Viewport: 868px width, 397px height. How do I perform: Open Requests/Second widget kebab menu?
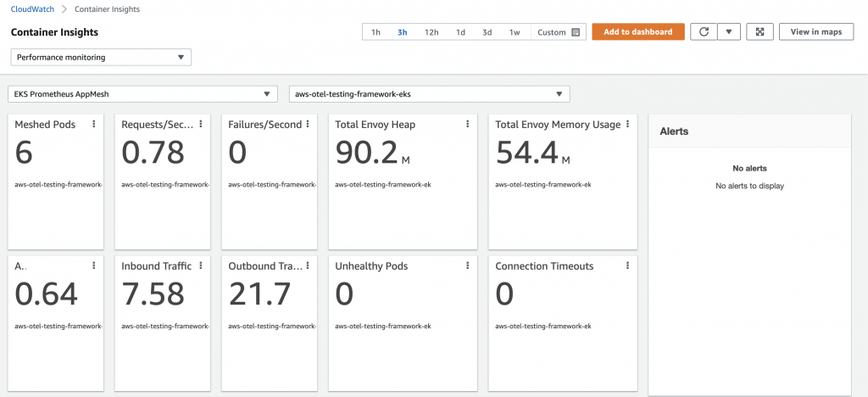click(200, 124)
